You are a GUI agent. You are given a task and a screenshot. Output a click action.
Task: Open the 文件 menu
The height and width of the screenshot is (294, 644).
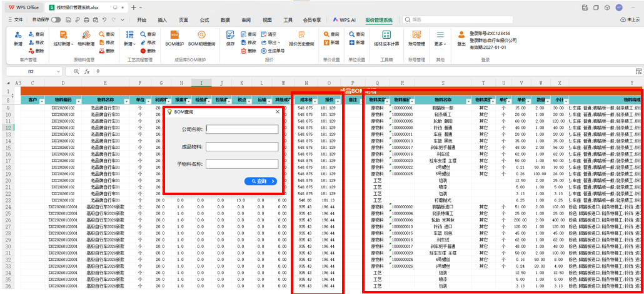coord(16,19)
